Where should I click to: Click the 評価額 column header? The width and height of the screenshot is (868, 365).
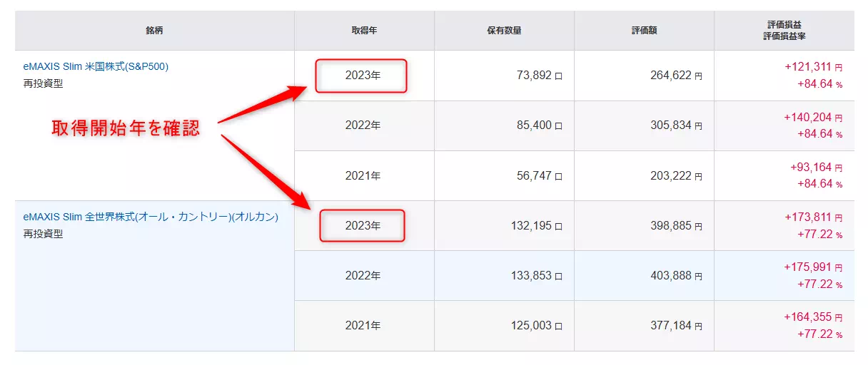(644, 31)
